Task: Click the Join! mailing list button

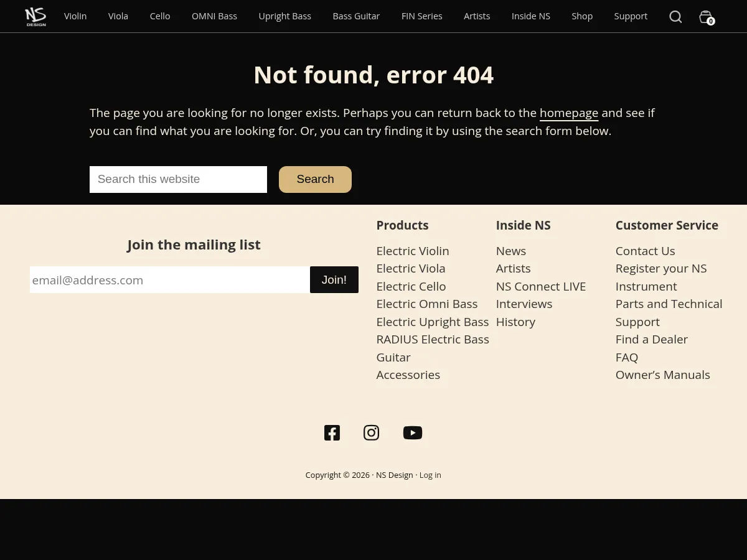Action: click(334, 280)
